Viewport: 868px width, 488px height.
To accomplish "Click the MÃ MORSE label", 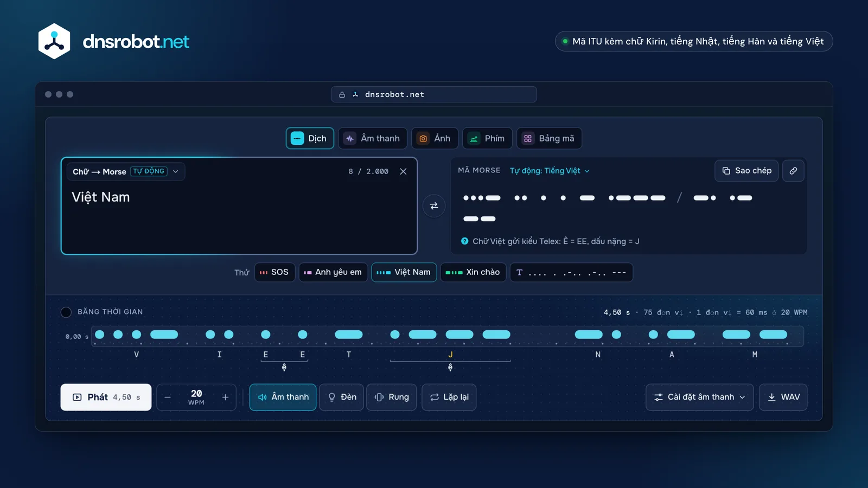I will 479,170.
